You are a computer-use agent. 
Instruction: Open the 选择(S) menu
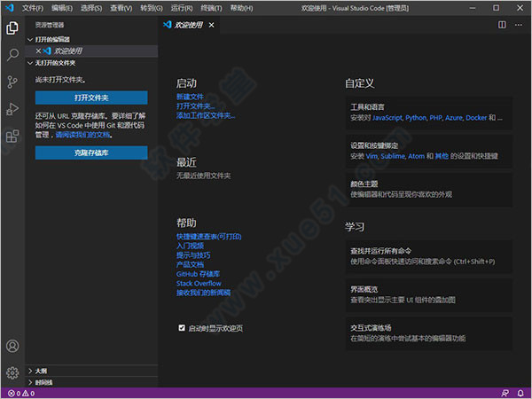91,8
